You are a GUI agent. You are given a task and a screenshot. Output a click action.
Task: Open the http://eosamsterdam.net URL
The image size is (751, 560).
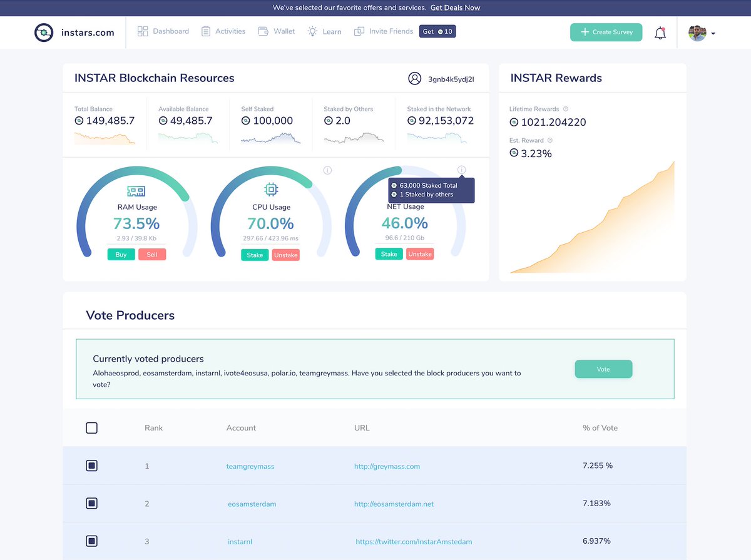394,504
